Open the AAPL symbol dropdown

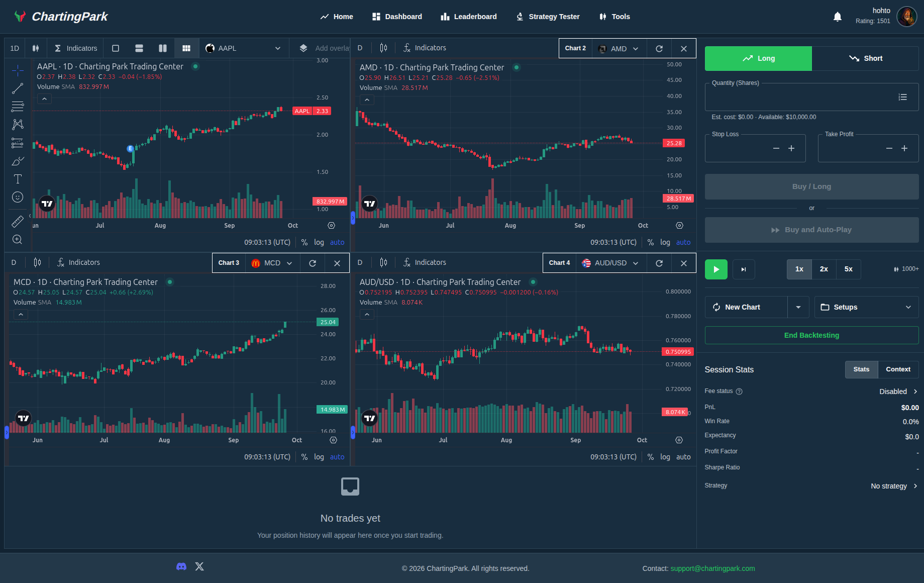tap(244, 48)
